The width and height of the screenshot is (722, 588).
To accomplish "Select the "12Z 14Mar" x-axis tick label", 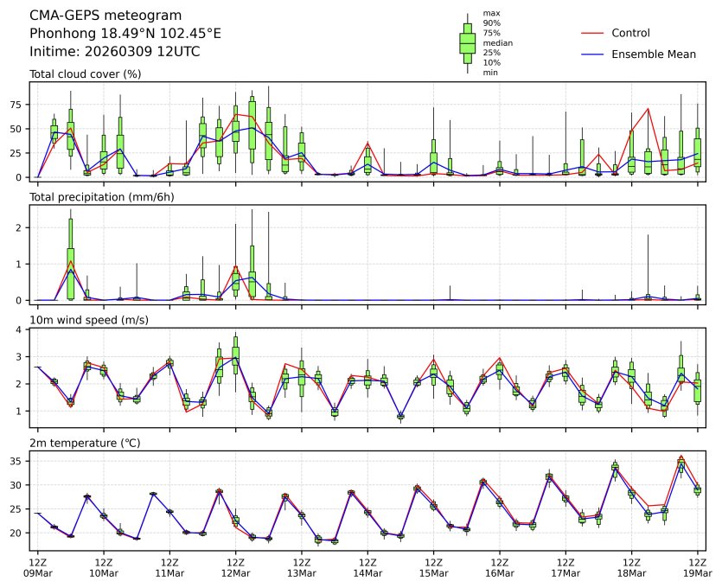I will (367, 567).
